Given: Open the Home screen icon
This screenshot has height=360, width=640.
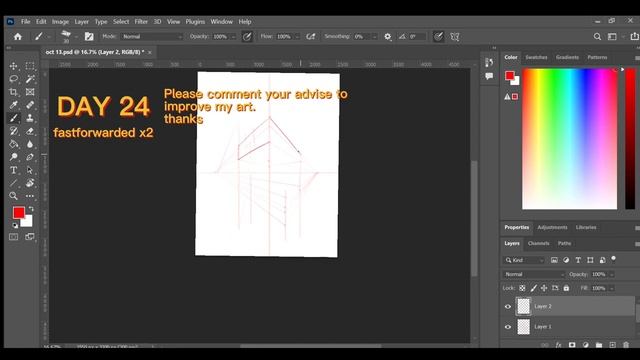Looking at the screenshot, I should coord(18,37).
